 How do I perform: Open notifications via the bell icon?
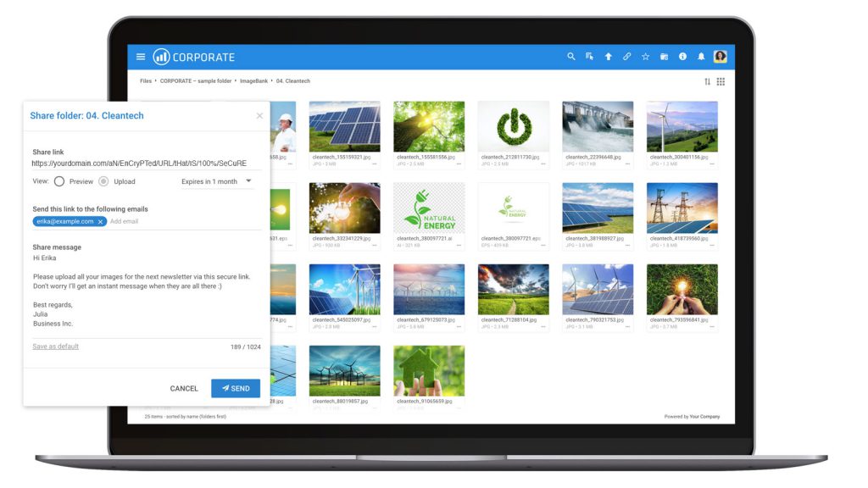pos(702,56)
